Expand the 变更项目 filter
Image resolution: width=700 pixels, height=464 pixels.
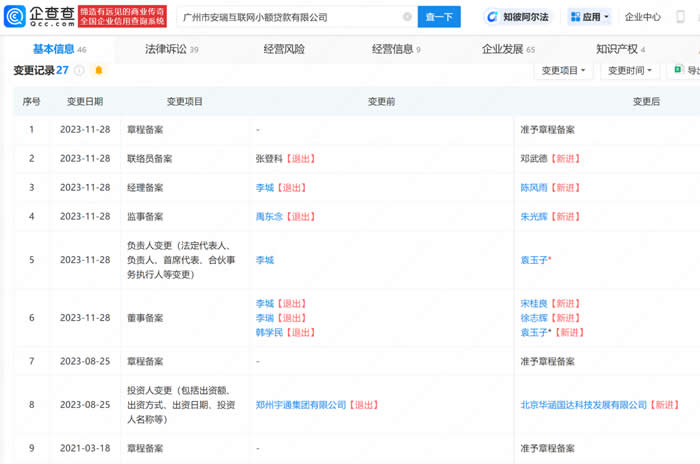(x=565, y=71)
